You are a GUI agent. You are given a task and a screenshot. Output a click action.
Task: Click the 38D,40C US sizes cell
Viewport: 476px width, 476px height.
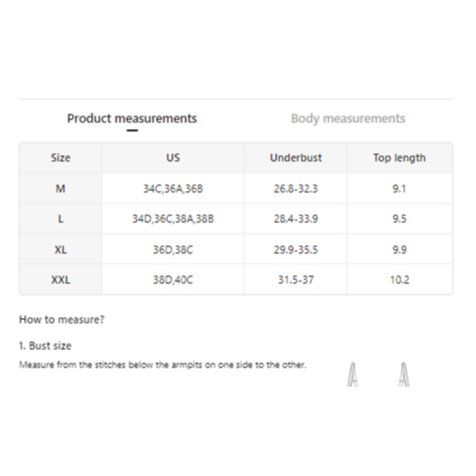[x=173, y=280]
